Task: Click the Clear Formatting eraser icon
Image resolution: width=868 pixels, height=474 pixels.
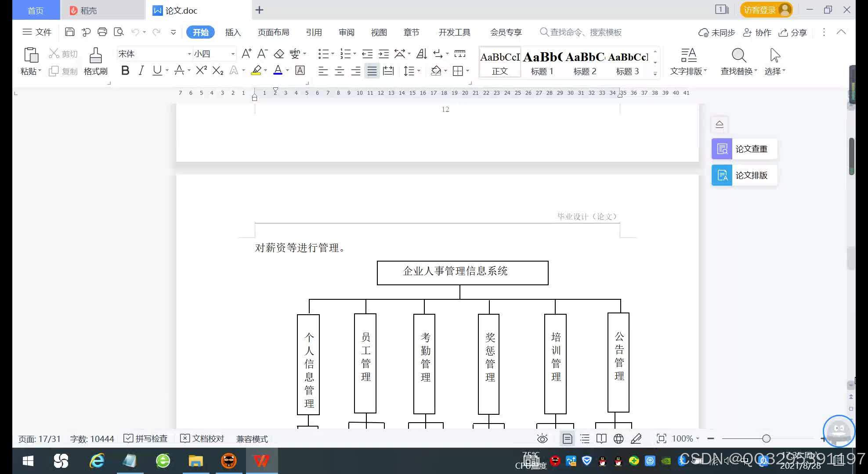Action: [x=279, y=54]
